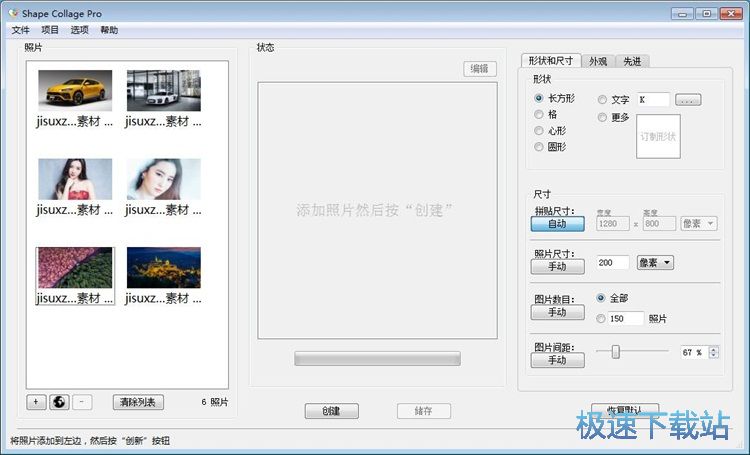Choose the 圆形 circle shape radio
This screenshot has height=455, width=750.
pos(539,147)
